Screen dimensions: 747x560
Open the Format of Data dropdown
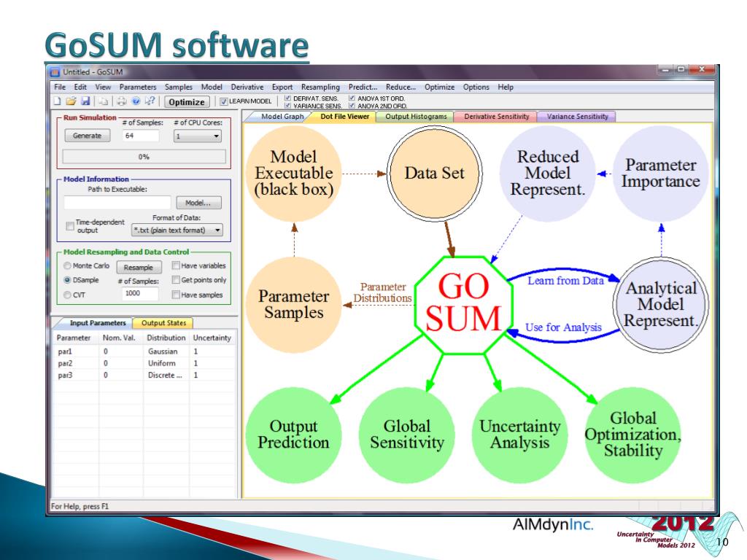coord(177,230)
